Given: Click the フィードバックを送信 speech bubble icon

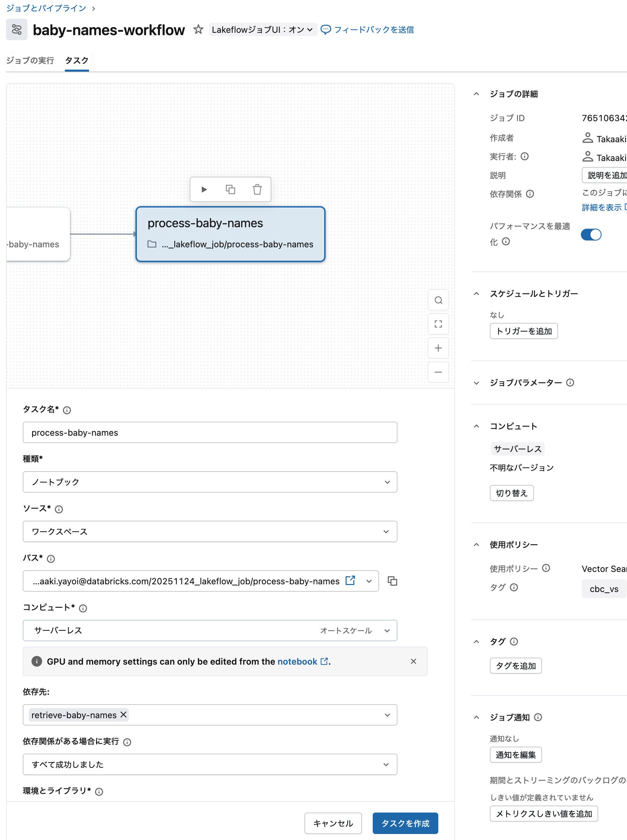Looking at the screenshot, I should [326, 29].
